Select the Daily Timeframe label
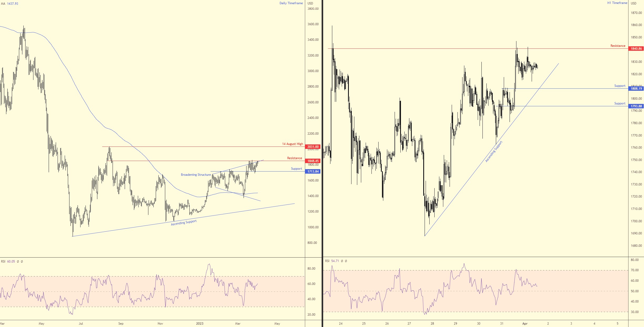Screen dimensions: 644x327 click(x=291, y=3)
